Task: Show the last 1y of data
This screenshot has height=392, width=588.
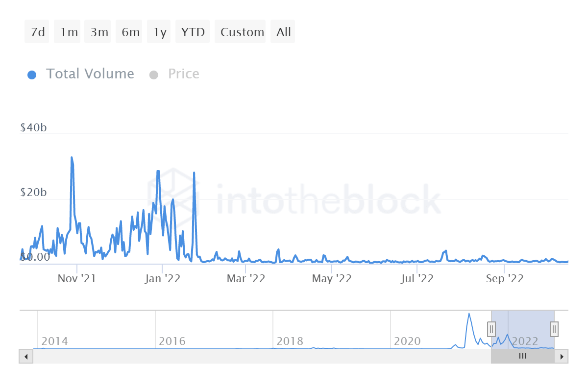Action: click(160, 32)
